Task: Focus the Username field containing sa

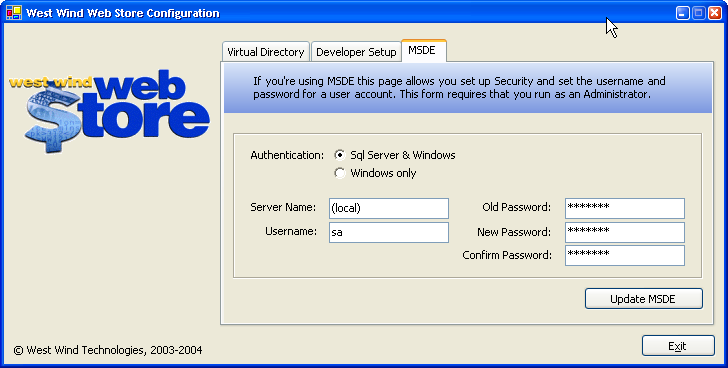Action: (389, 232)
